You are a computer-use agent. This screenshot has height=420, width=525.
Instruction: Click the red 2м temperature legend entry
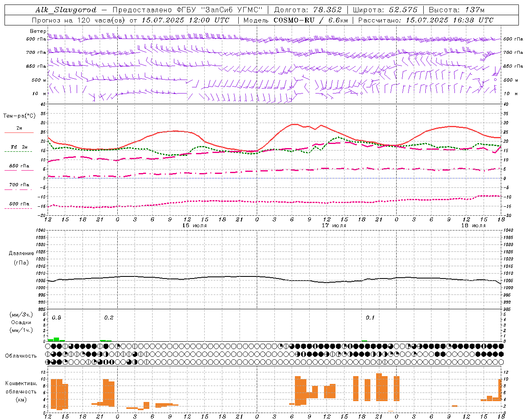pos(19,129)
